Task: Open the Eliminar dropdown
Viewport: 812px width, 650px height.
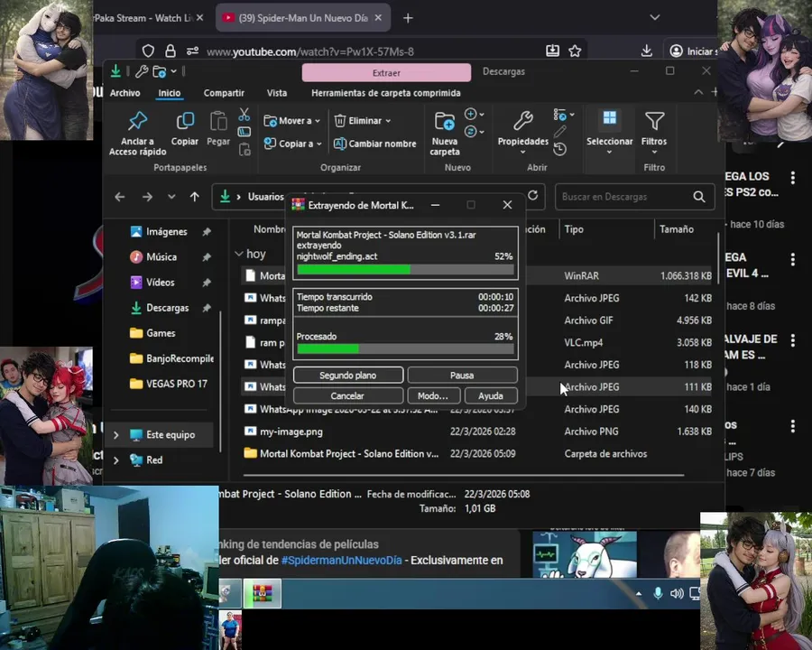Action: (362, 121)
